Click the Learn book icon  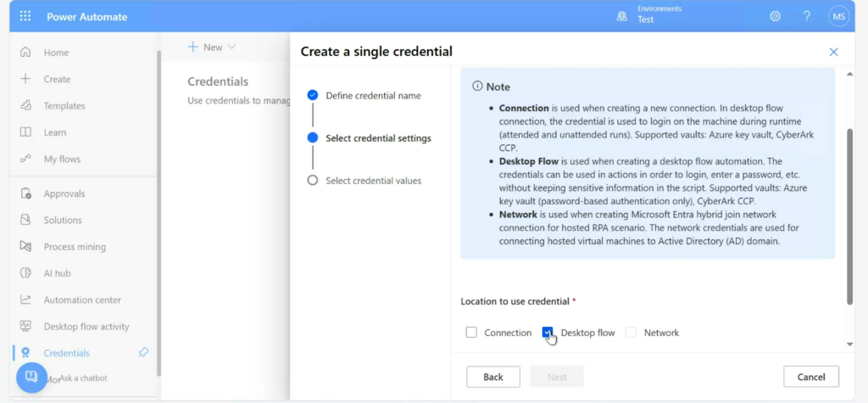click(25, 132)
